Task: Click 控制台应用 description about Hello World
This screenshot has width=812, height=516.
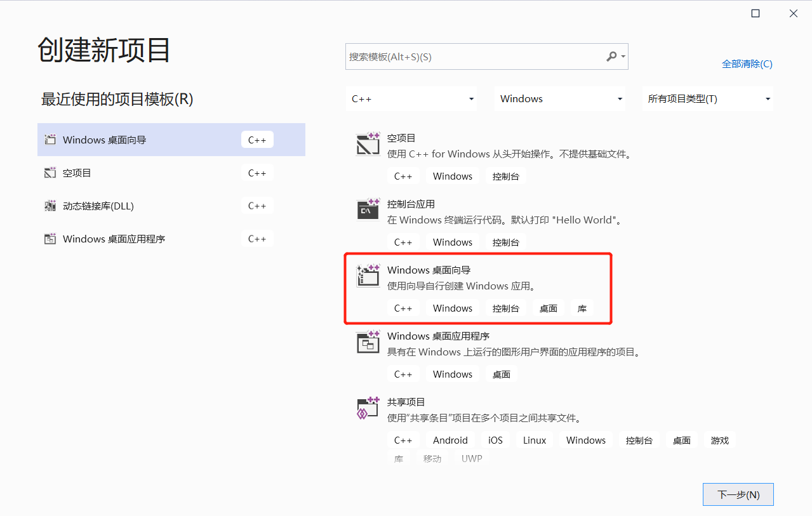Action: [x=505, y=220]
